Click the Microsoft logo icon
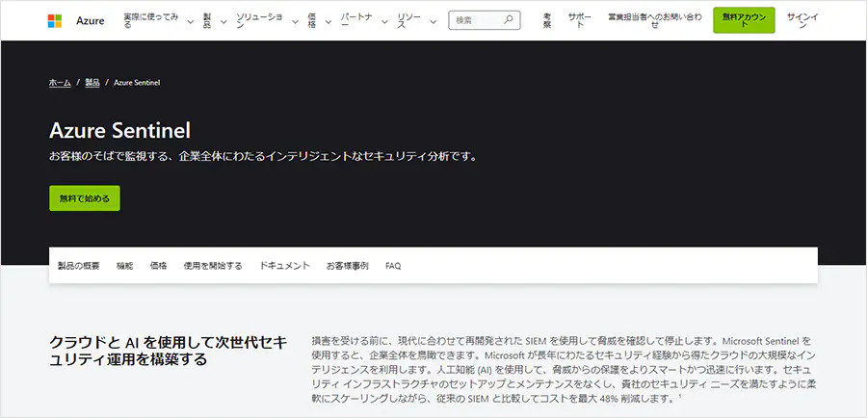This screenshot has width=868, height=419. (55, 21)
